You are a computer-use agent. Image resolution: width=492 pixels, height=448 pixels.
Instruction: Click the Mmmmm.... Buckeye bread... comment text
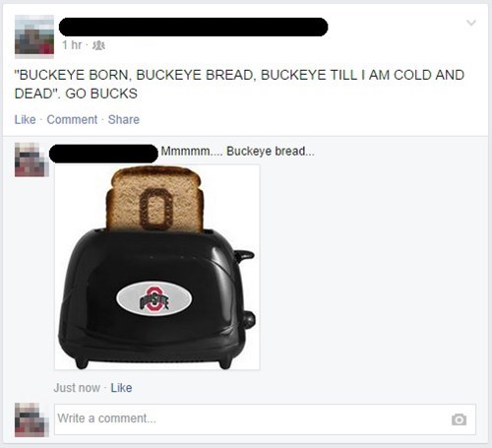tap(237, 151)
